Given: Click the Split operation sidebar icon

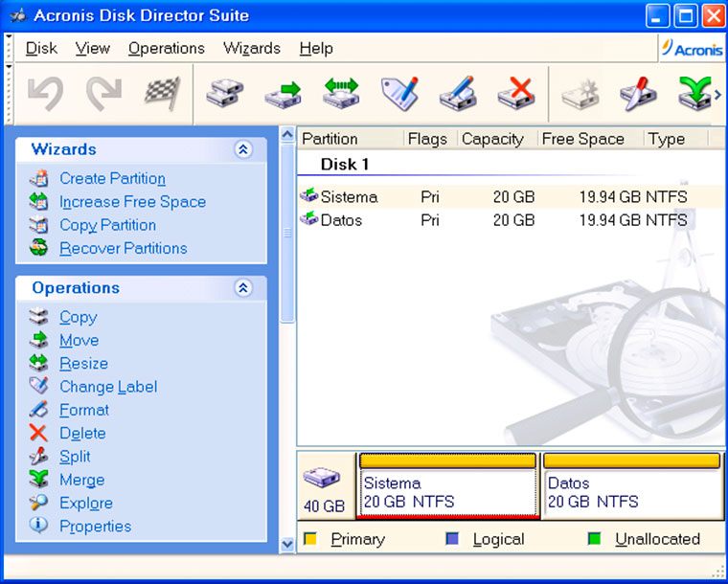Looking at the screenshot, I should click(x=38, y=457).
